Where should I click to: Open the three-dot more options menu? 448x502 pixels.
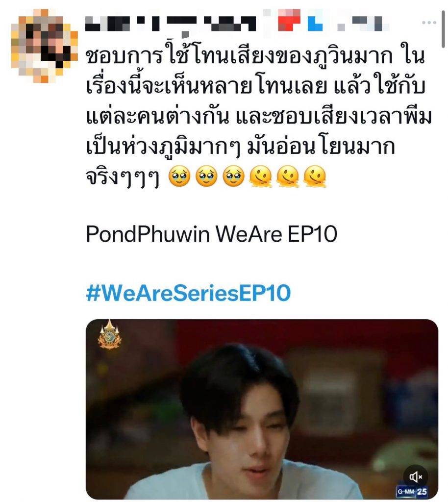(x=429, y=23)
